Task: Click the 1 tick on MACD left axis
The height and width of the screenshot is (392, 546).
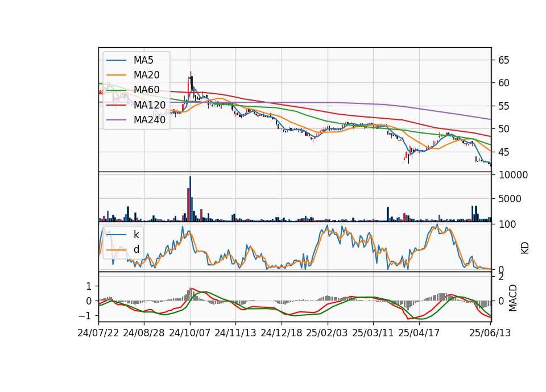Action: pos(89,286)
